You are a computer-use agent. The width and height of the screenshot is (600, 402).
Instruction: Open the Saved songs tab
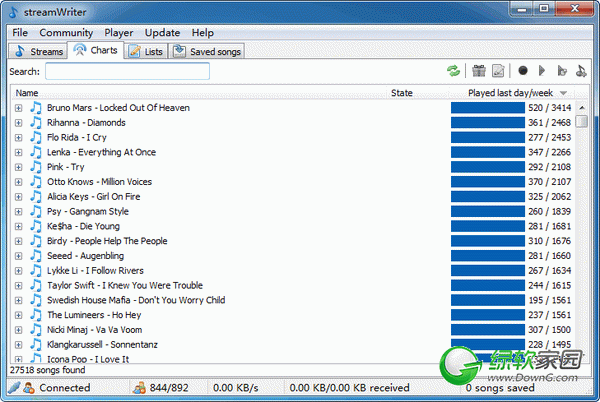click(207, 51)
